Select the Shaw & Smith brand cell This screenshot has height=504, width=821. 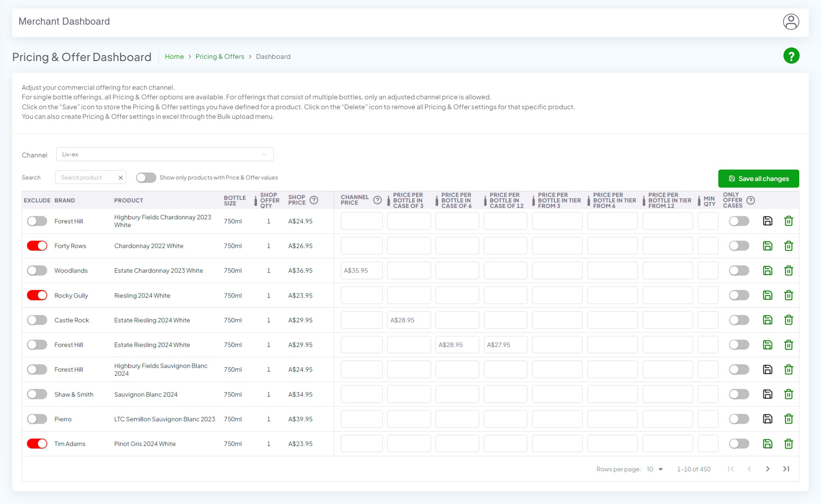(74, 394)
